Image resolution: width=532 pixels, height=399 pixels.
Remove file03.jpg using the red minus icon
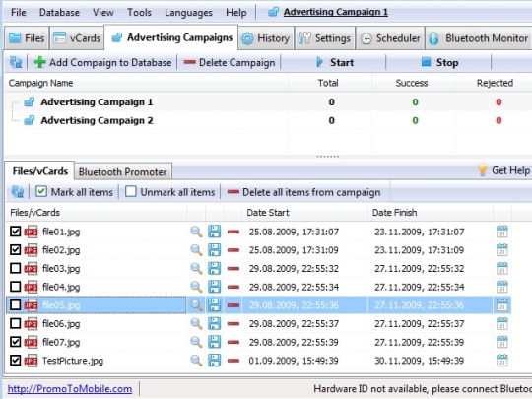233,269
